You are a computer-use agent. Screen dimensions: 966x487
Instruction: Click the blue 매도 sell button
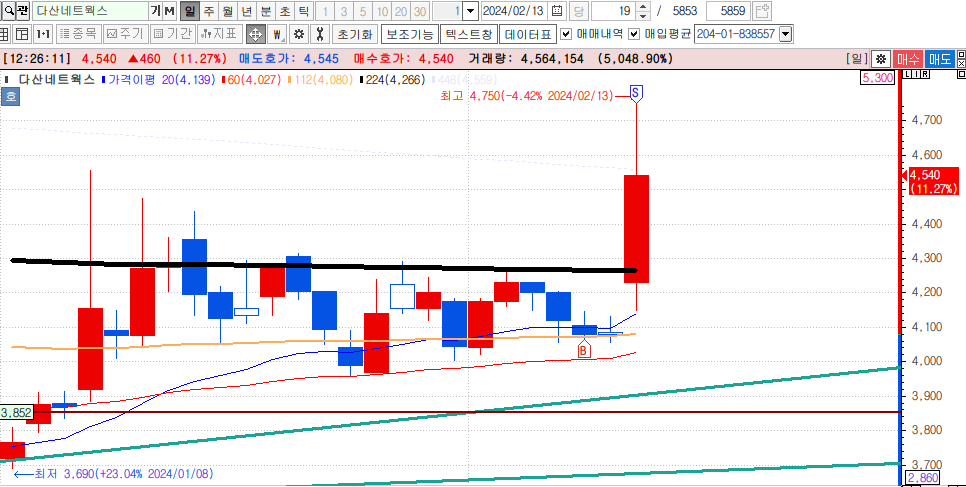coord(939,59)
